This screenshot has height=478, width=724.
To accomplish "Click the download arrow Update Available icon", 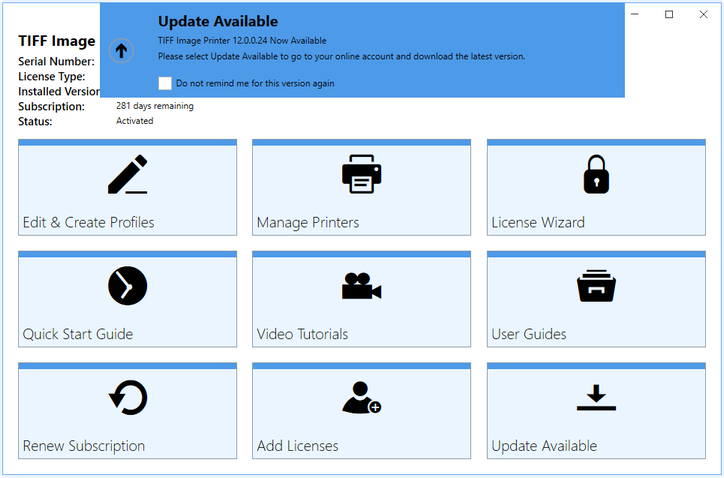I will pyautogui.click(x=596, y=398).
